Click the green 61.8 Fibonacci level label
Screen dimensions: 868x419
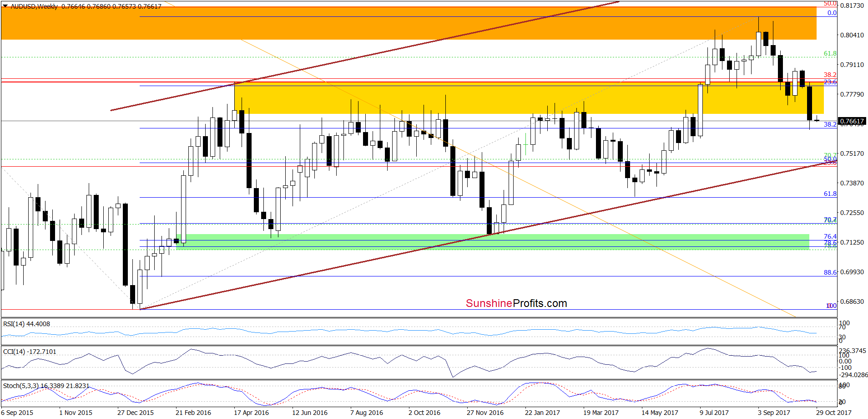830,53
